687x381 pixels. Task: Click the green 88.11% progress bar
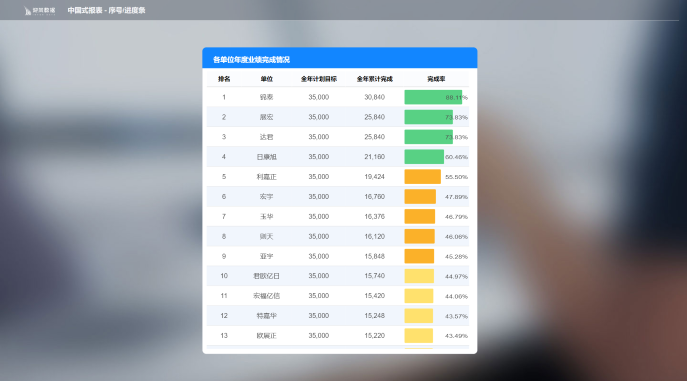tap(433, 97)
